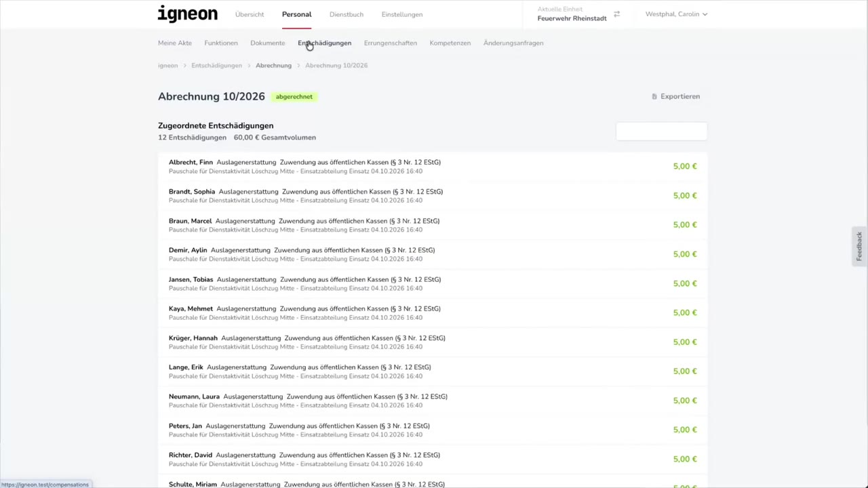Open the Meine Akte sub-tab

[x=175, y=43]
